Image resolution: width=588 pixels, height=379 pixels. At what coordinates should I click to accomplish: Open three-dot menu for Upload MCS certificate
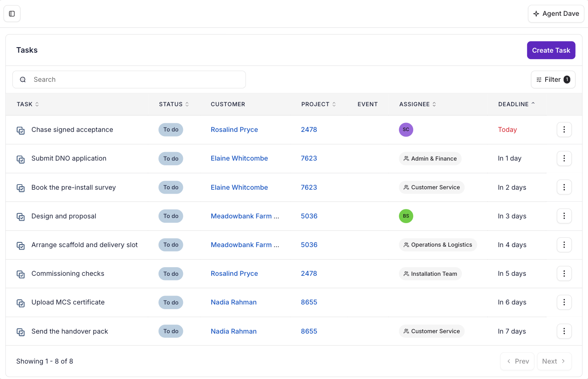pyautogui.click(x=564, y=302)
